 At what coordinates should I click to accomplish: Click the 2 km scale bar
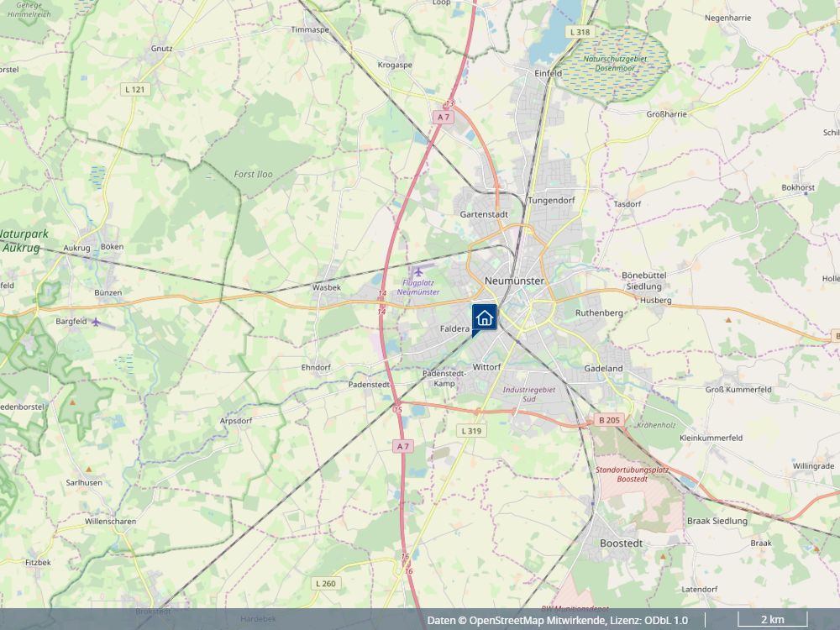pyautogui.click(x=773, y=620)
